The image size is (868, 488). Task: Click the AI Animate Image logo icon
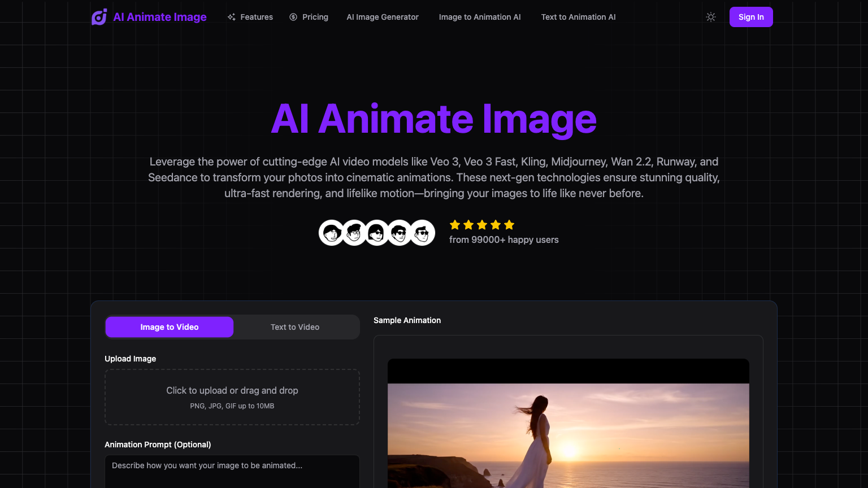point(99,17)
